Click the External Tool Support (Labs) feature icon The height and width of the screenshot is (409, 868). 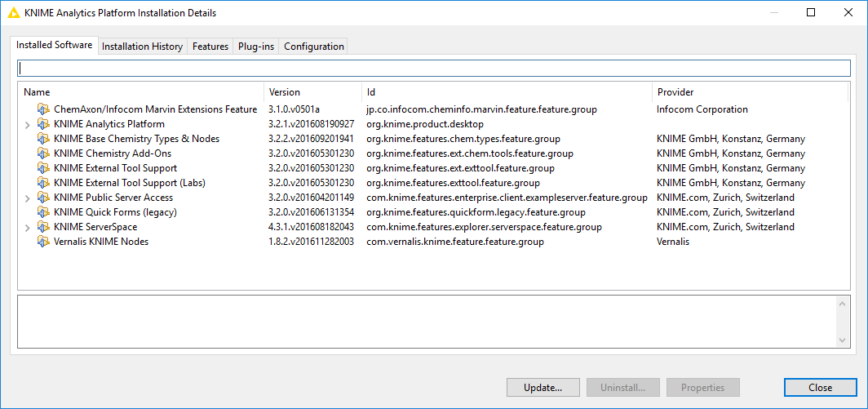coord(43,183)
